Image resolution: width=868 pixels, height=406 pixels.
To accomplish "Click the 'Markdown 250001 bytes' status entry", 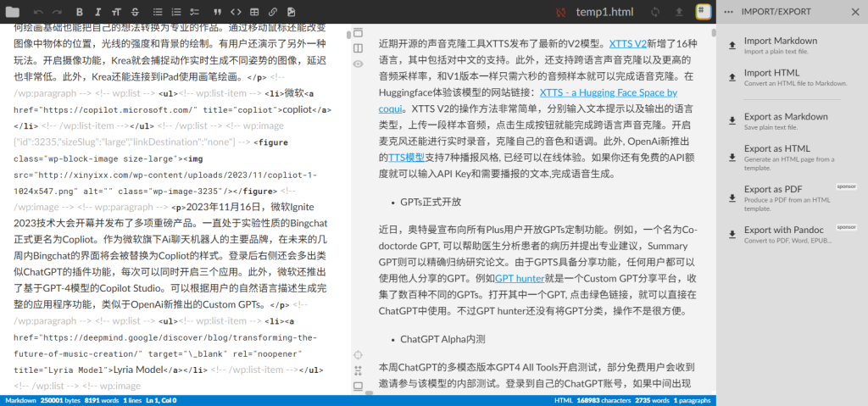I will click(x=43, y=400).
